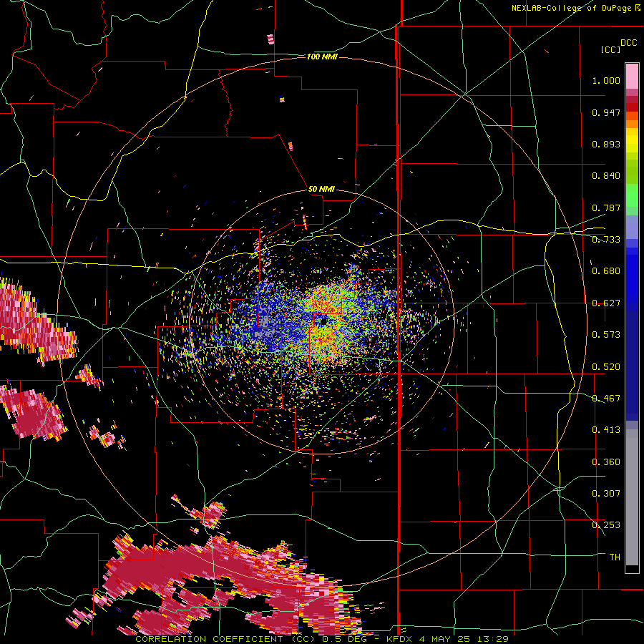Click the black radar site dot at center
The width and height of the screenshot is (644, 644).
[324, 321]
